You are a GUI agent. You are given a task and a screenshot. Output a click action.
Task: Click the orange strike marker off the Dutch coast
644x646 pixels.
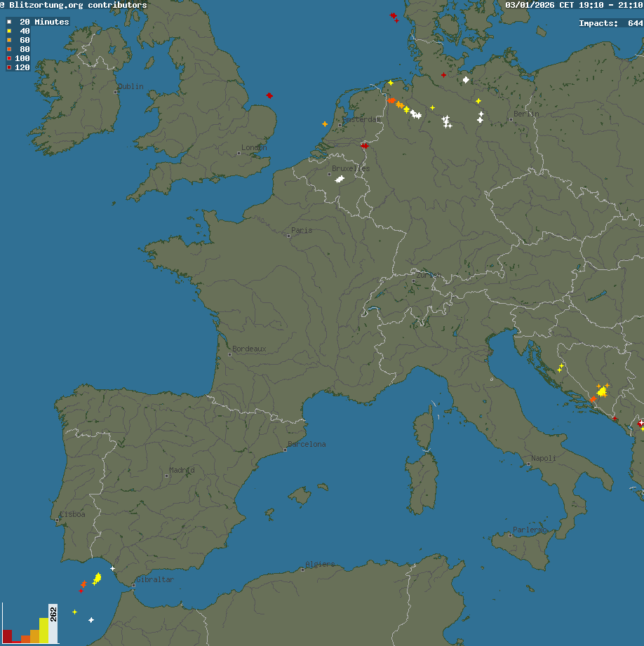point(325,124)
